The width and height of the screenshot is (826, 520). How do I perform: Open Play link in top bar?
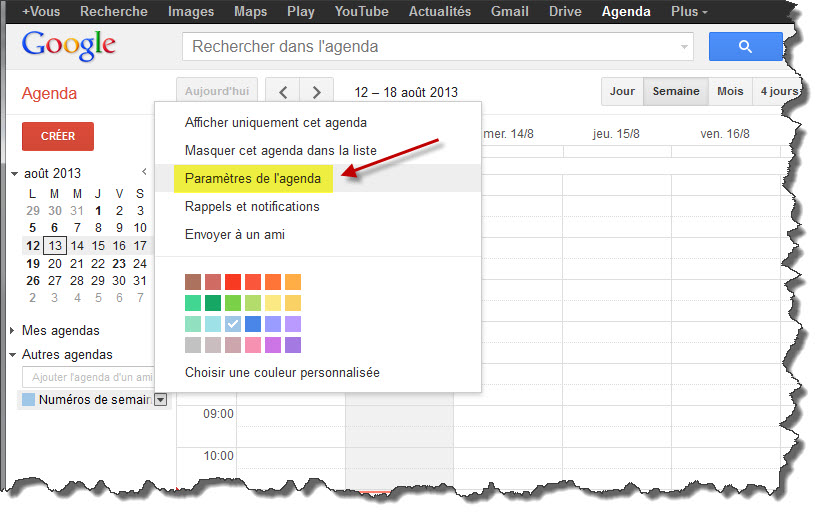[300, 12]
